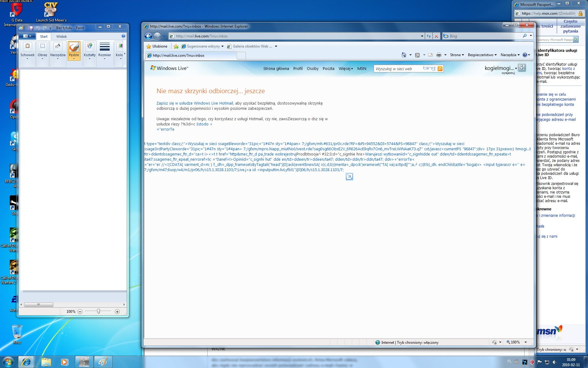Open the Rozmiar line size picker
This screenshot has height=368, width=588.
[x=105, y=51]
